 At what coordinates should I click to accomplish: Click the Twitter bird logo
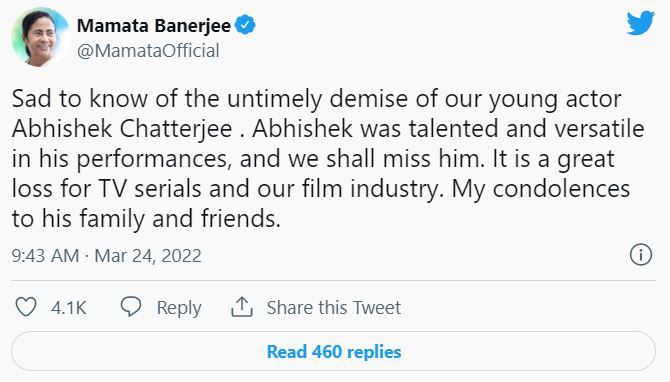point(640,23)
